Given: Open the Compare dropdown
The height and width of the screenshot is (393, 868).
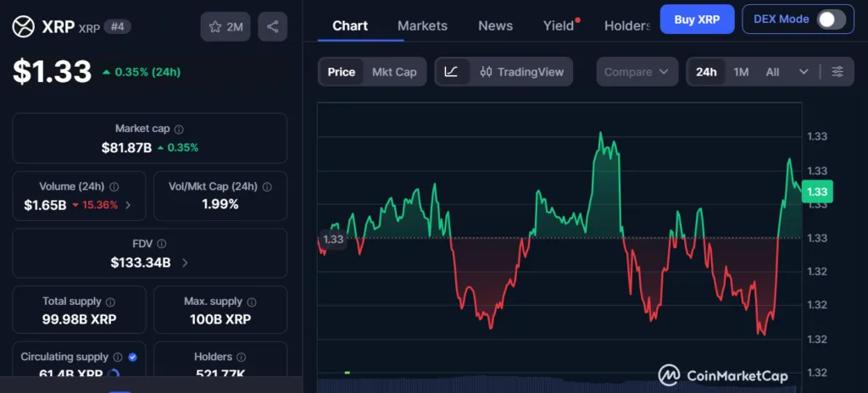Looking at the screenshot, I should pos(637,72).
